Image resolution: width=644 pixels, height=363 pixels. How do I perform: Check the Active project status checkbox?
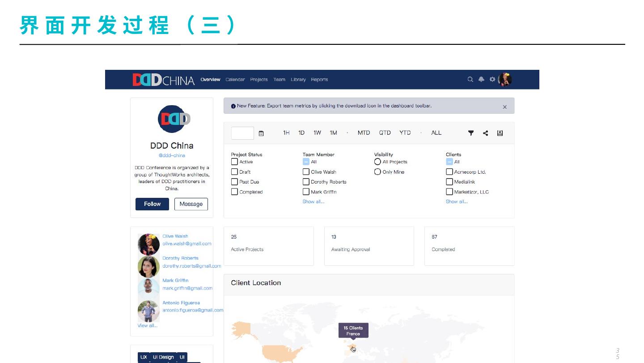pyautogui.click(x=234, y=162)
